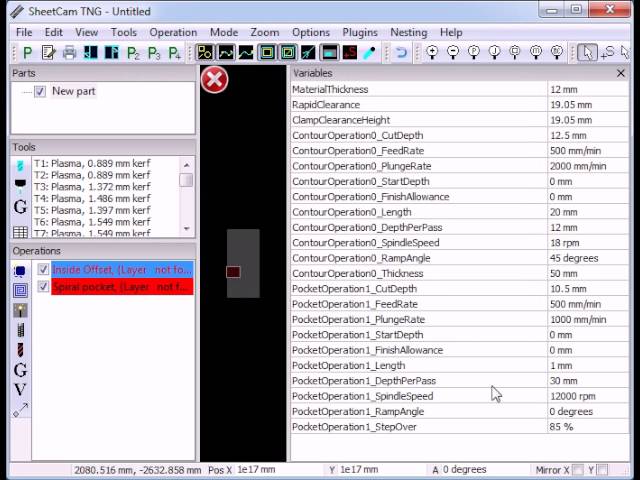Select tool T1: Plasma, 0.889 mm kerf
Screen dimensions: 640x480
(x=92, y=163)
